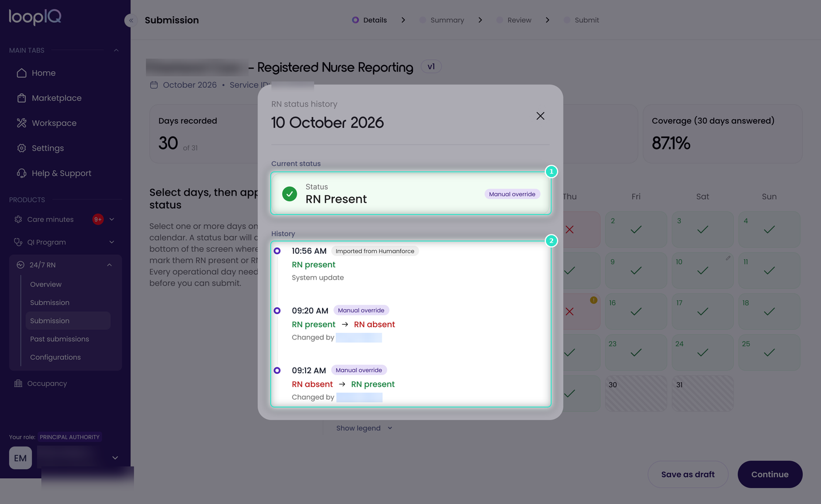This screenshot has height=504, width=821.
Task: Click the 09:12 AM Manual override tag
Action: point(359,370)
